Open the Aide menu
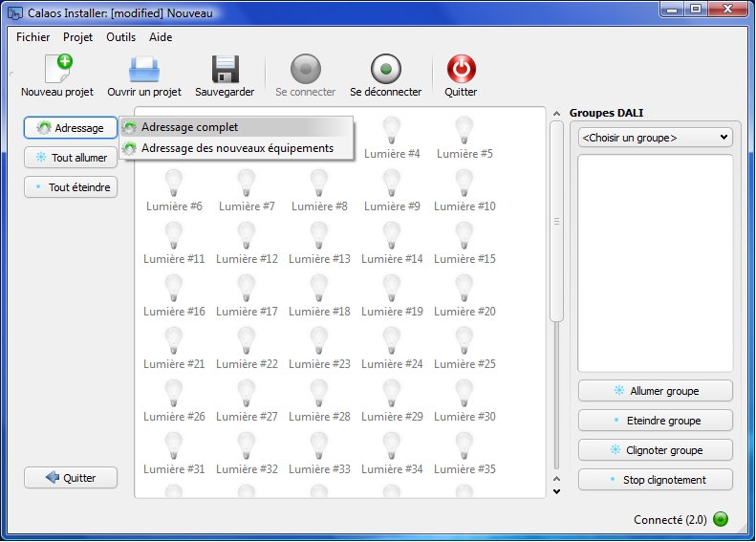Screen dimensions: 756x542 coord(161,37)
